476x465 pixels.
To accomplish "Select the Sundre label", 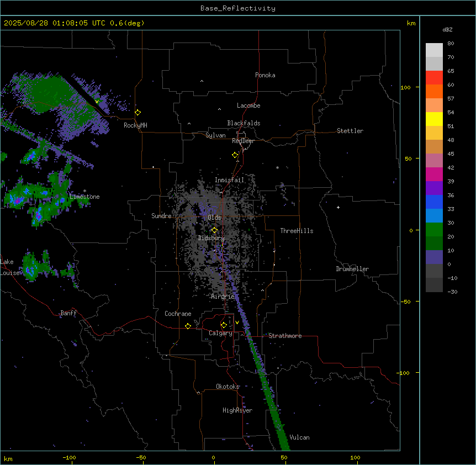I will click(161, 216).
